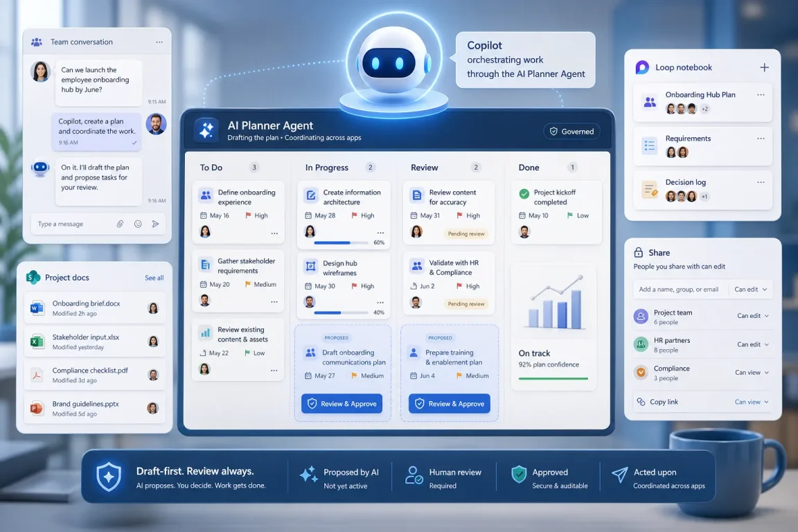Click Pending review tag on Validate with HR card

click(466, 304)
